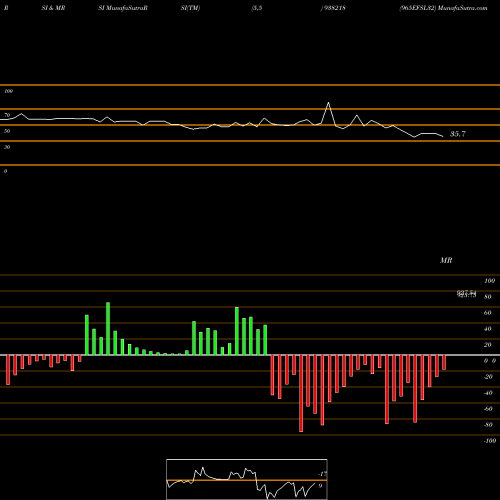Click the MR axis '60' label
The width and height of the screenshot is (500, 500).
(488, 313)
